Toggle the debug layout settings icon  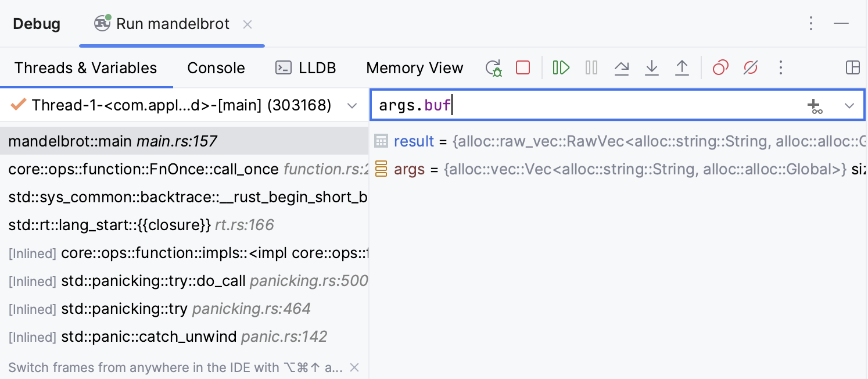pos(852,68)
